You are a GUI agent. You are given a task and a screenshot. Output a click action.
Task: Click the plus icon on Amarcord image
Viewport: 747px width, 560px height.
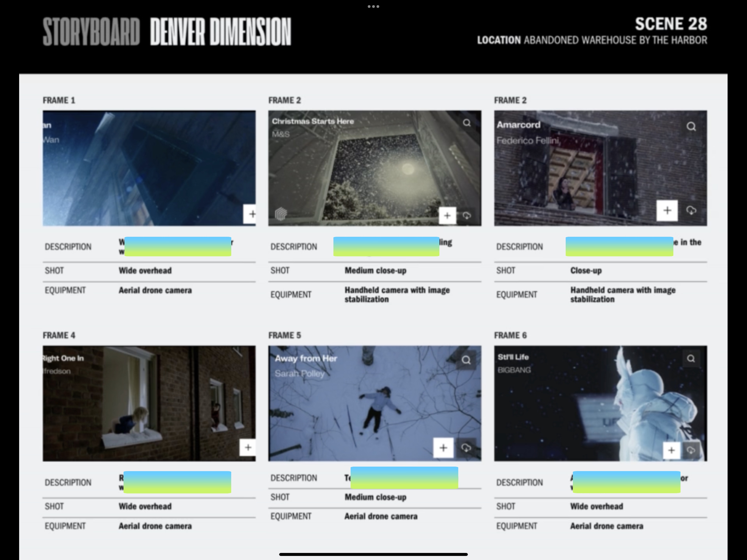(x=667, y=211)
